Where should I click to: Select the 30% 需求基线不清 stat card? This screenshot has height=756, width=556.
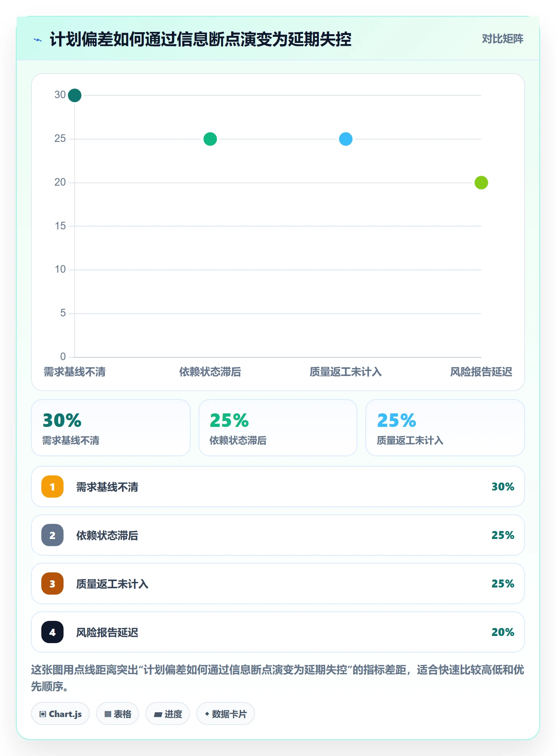(111, 428)
